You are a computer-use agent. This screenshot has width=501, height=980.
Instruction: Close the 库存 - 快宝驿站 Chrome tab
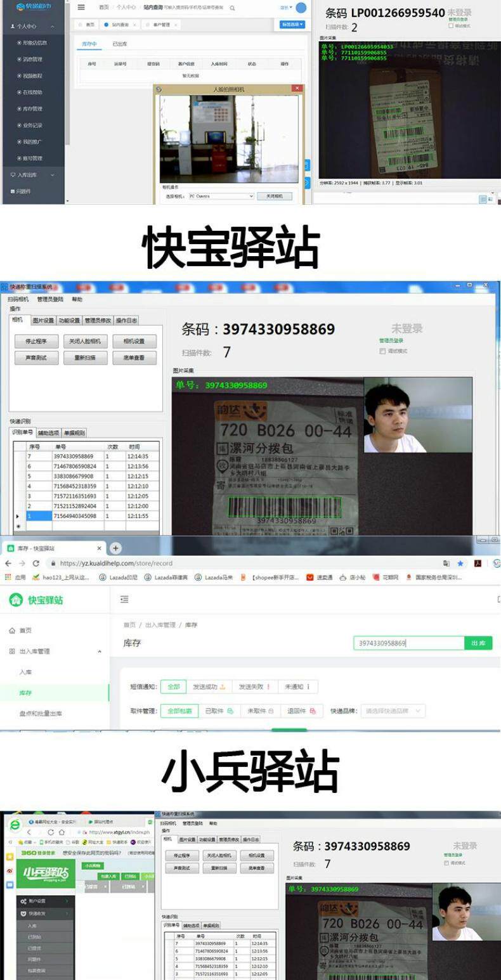99,548
